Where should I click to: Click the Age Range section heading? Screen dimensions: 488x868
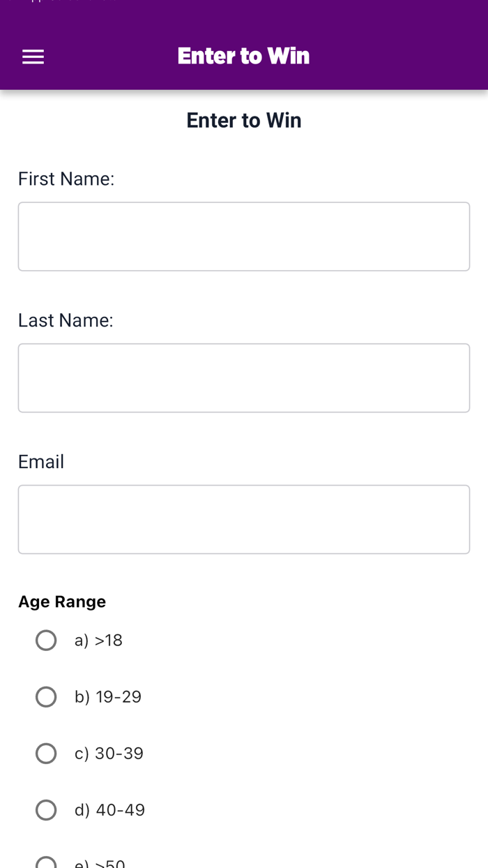point(62,601)
